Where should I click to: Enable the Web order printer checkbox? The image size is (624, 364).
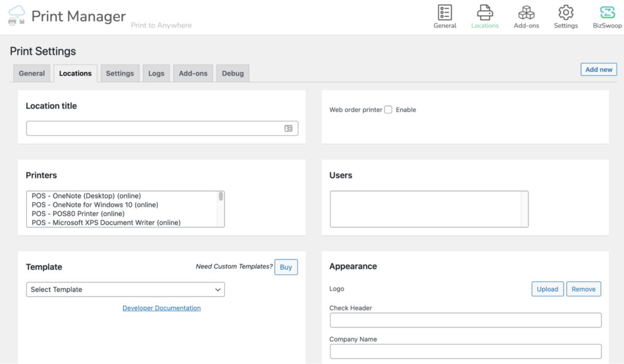point(388,110)
